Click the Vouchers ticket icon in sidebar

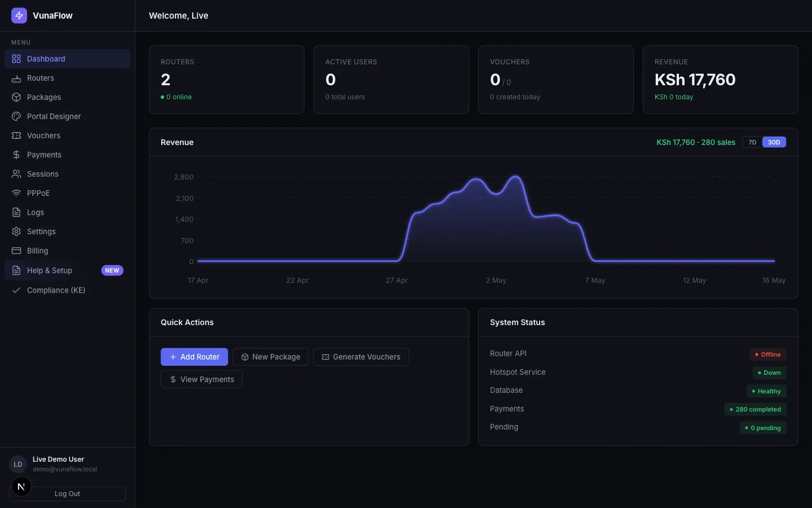coord(16,135)
